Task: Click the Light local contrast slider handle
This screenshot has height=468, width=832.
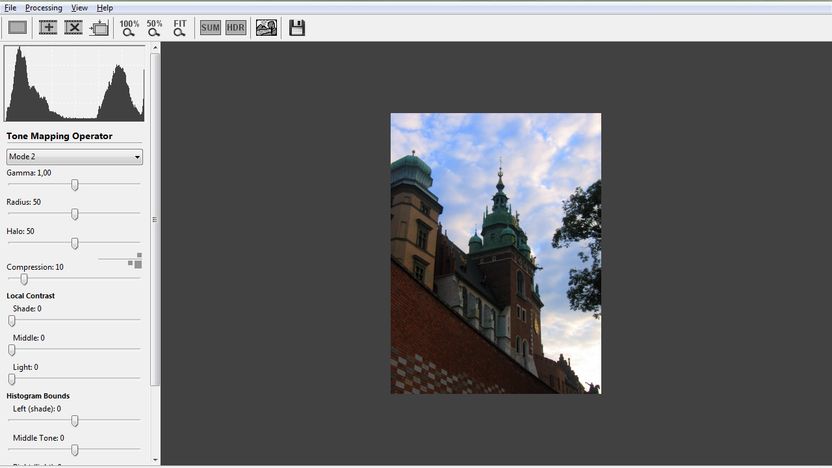Action: tap(12, 379)
